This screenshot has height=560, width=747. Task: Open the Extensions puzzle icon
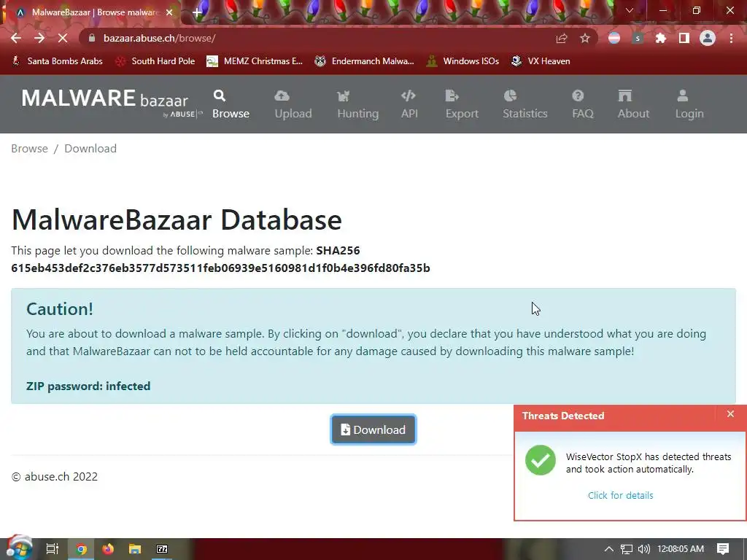pyautogui.click(x=661, y=38)
